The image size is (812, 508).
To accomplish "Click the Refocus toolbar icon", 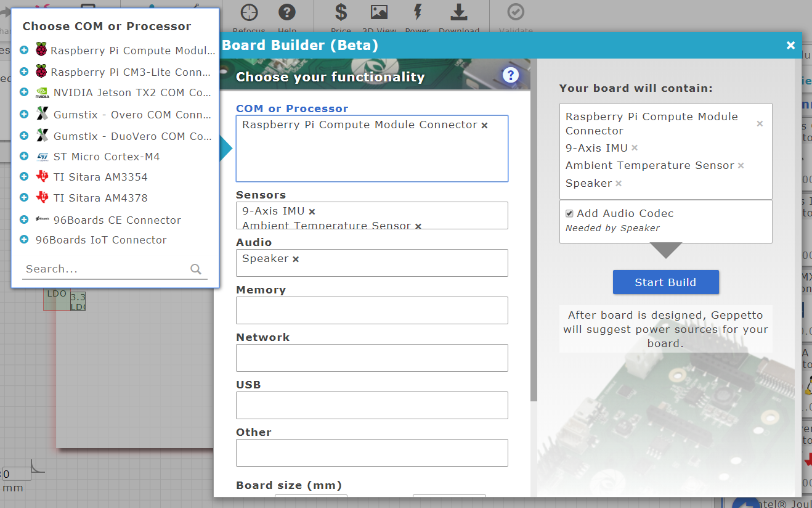I will click(249, 12).
